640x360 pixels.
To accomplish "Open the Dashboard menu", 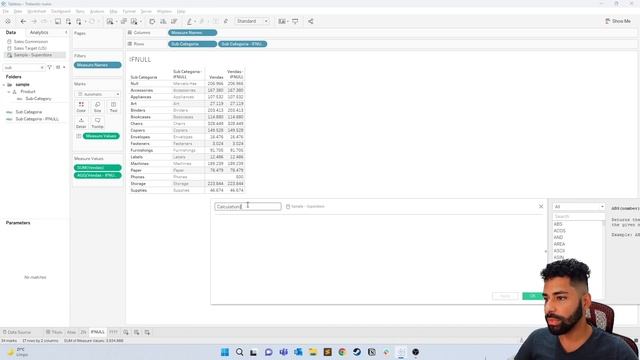I will [61, 11].
